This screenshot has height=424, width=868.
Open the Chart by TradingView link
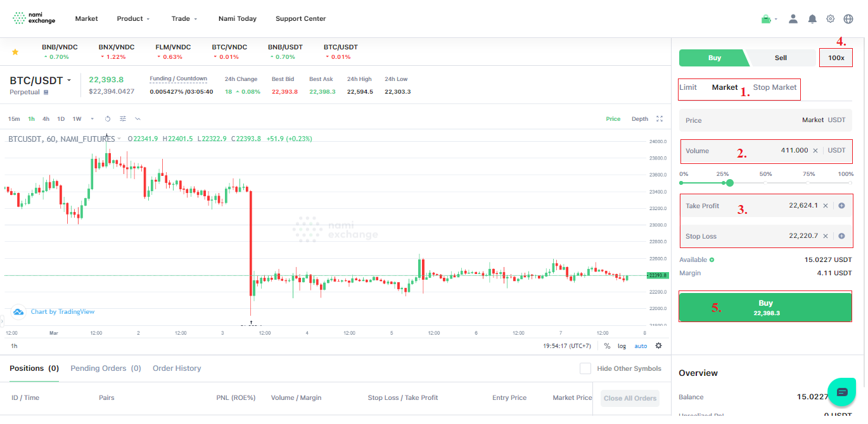(63, 311)
